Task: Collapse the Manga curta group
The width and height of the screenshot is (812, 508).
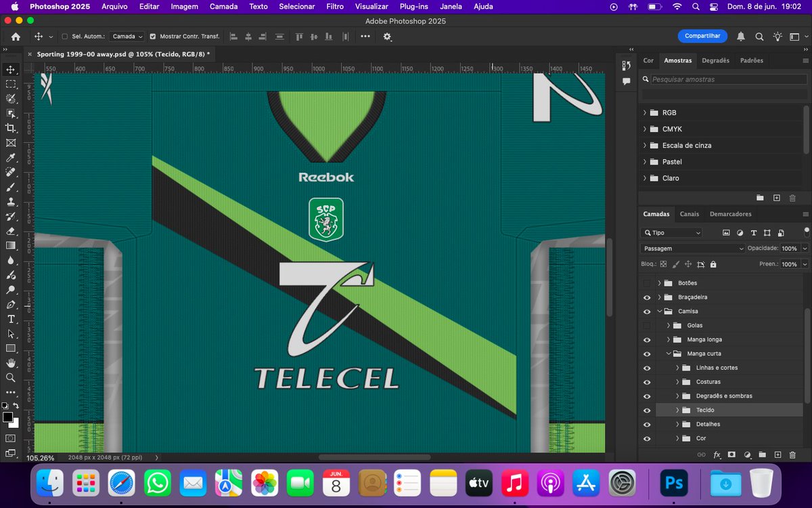Action: point(669,354)
